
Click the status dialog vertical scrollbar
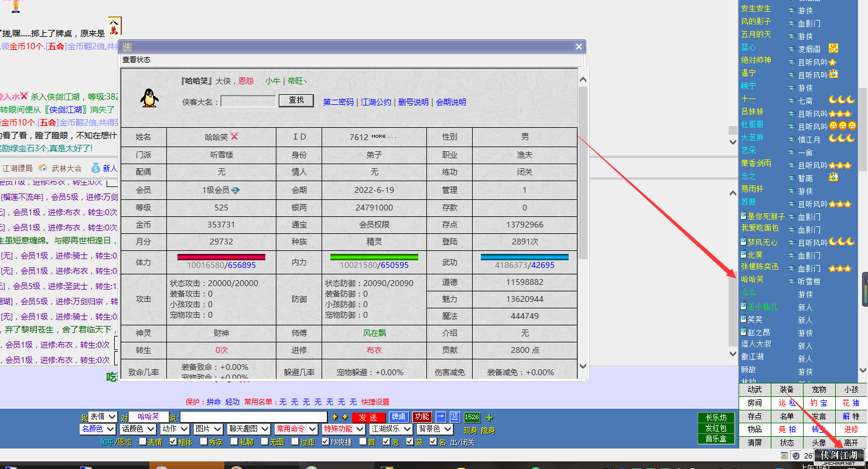point(583,223)
